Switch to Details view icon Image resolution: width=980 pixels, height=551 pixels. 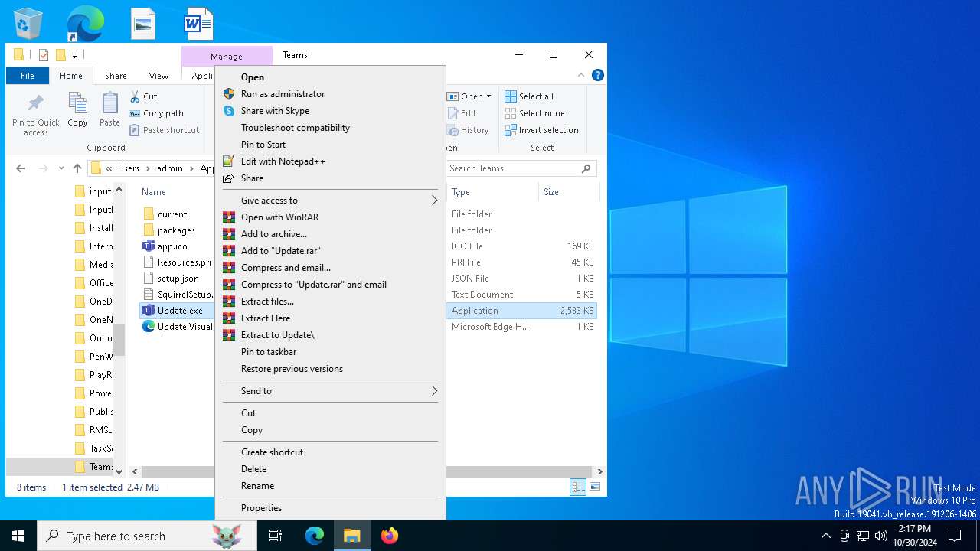point(579,487)
